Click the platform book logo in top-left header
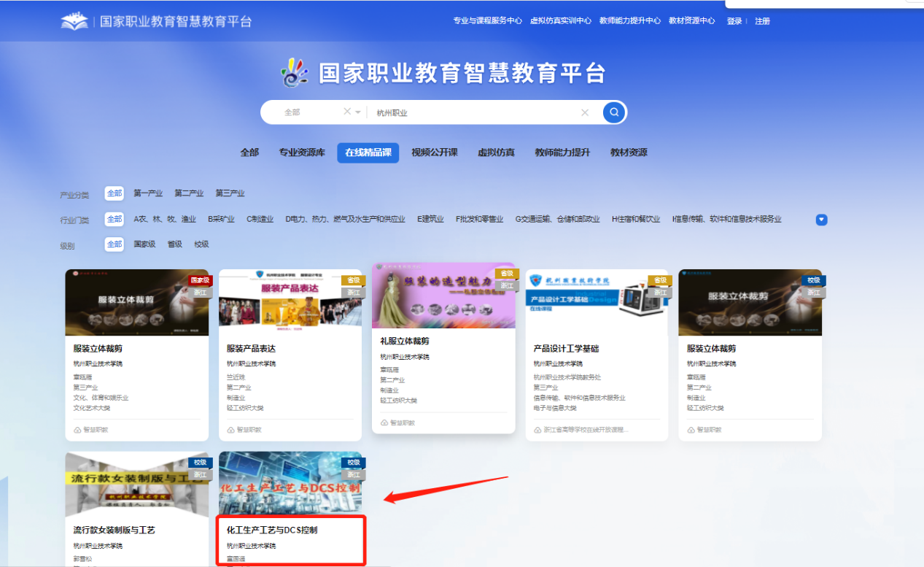Screen dimensions: 924x567 coord(74,21)
